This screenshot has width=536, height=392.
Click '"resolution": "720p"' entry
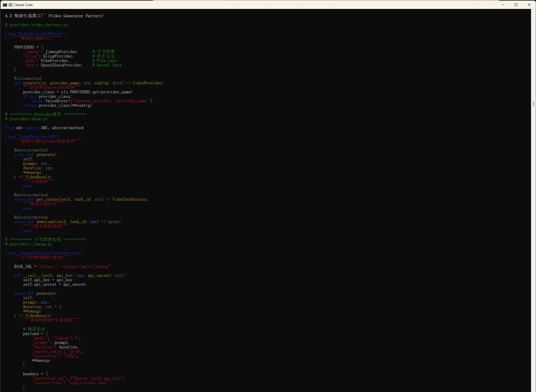(55, 356)
